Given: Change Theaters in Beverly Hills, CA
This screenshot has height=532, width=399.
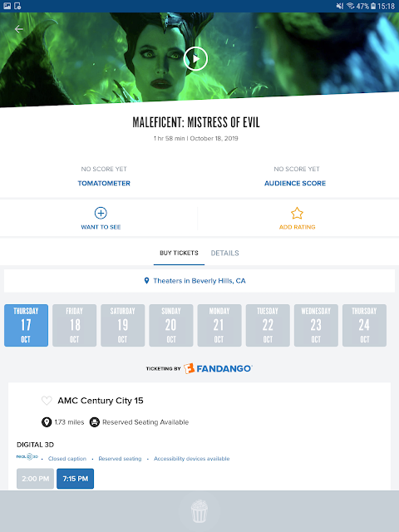Looking at the screenshot, I should [199, 281].
